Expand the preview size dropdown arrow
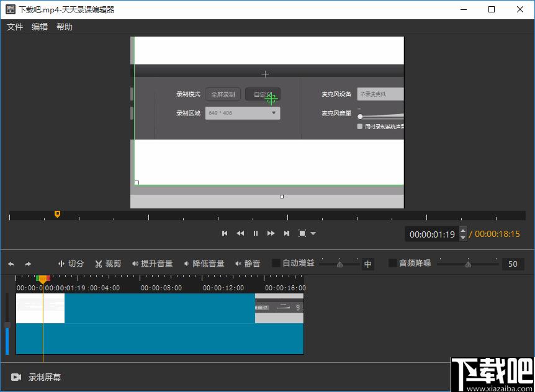The image size is (535, 392). pos(313,234)
